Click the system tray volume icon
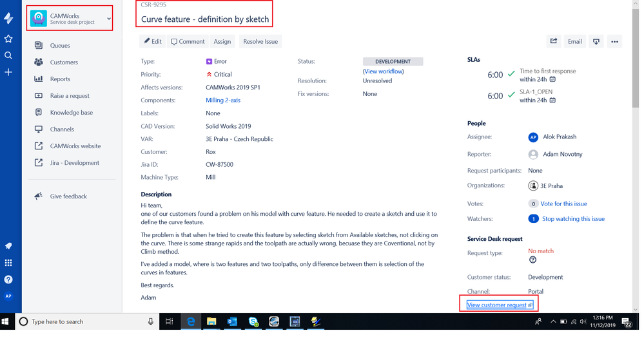 click(583, 322)
